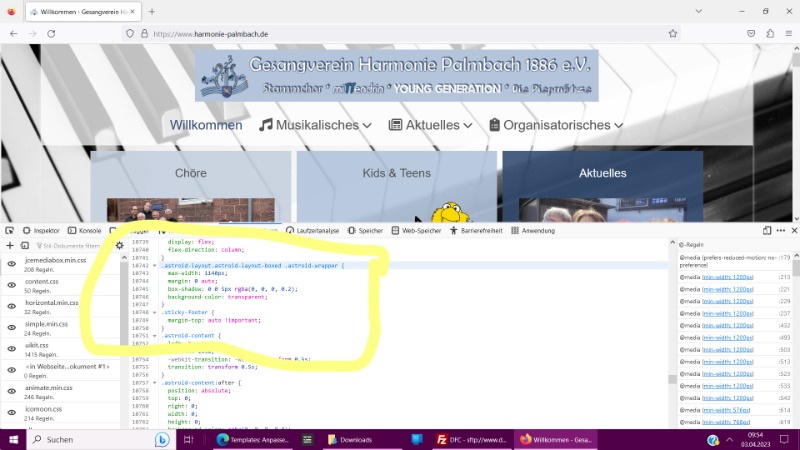The width and height of the screenshot is (800, 450).
Task: Open the Firefox hamburger menu
Action: click(x=789, y=34)
